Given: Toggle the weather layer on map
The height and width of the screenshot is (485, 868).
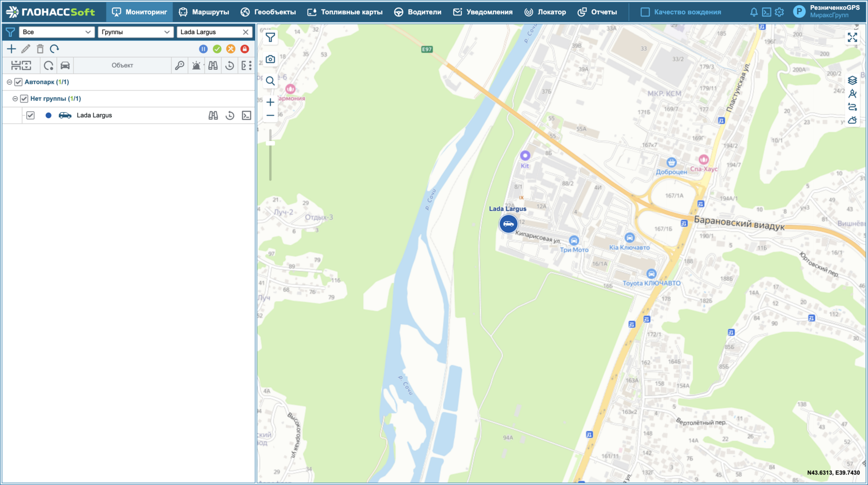Looking at the screenshot, I should click(853, 120).
